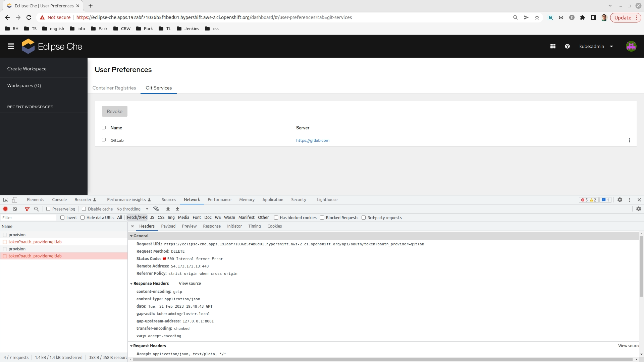Select the Inspect element tool
This screenshot has height=362, width=644.
click(x=5, y=199)
